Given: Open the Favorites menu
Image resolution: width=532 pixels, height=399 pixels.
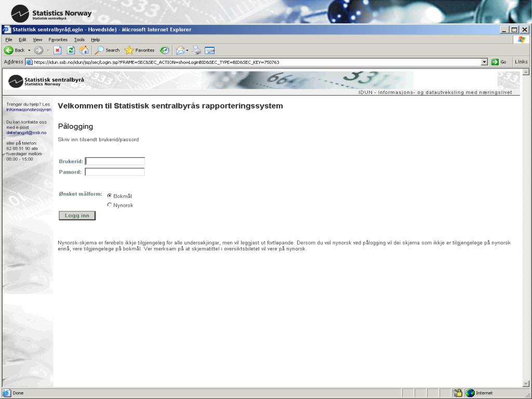Looking at the screenshot, I should click(x=58, y=39).
